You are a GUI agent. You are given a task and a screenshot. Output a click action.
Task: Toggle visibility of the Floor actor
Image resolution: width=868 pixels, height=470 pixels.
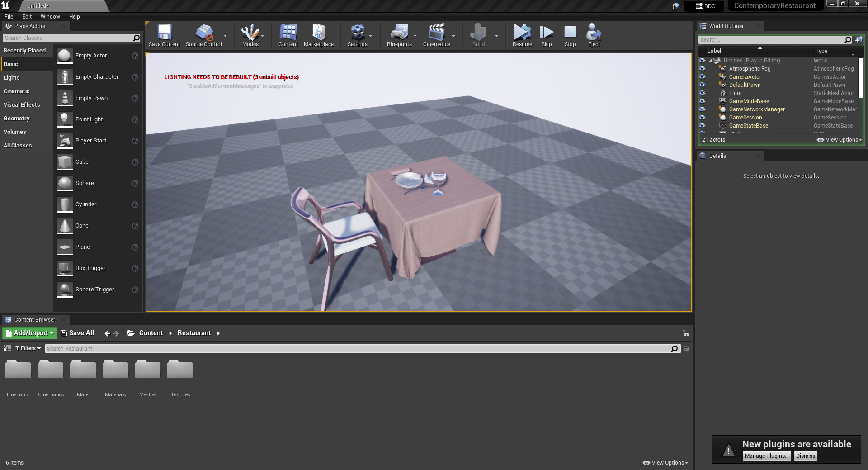pyautogui.click(x=702, y=93)
